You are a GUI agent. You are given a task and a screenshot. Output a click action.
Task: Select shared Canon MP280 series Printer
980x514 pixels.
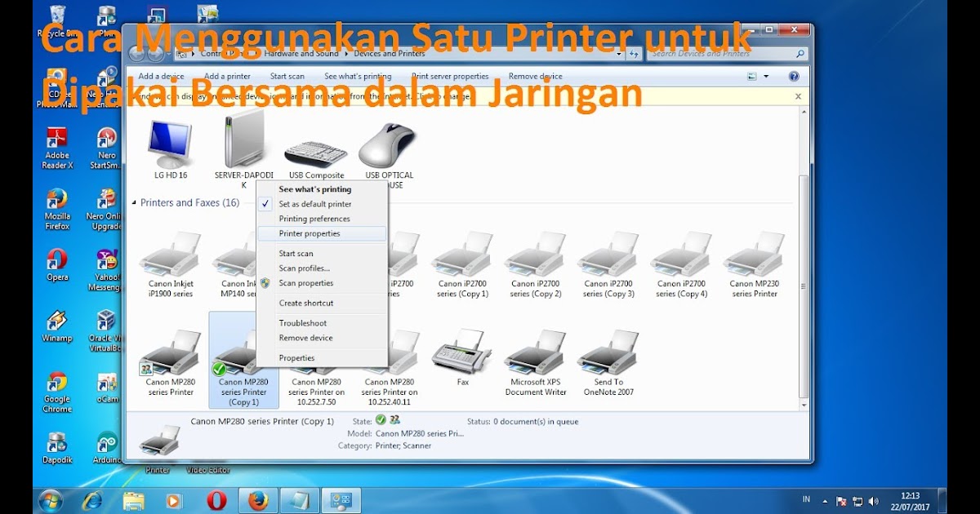pyautogui.click(x=171, y=363)
